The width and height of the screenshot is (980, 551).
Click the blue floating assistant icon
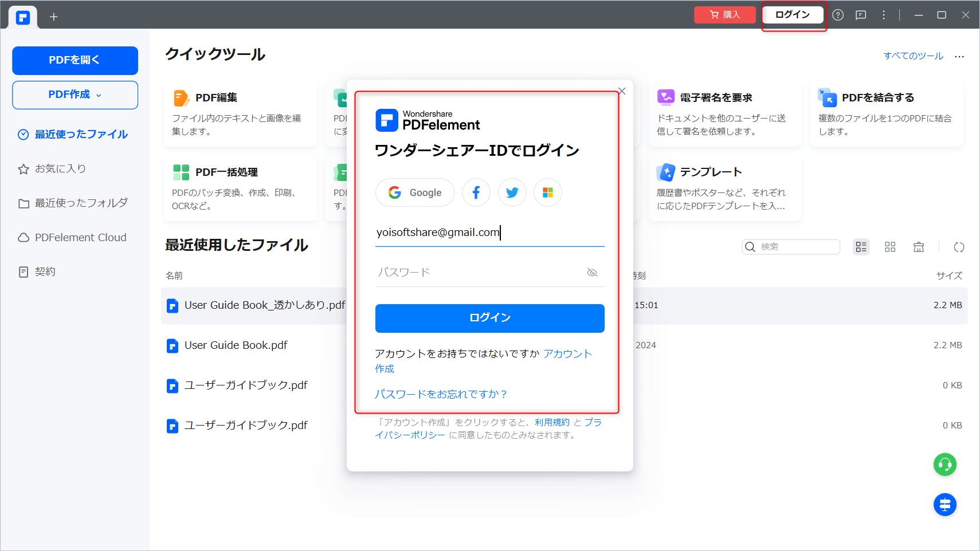(x=945, y=505)
